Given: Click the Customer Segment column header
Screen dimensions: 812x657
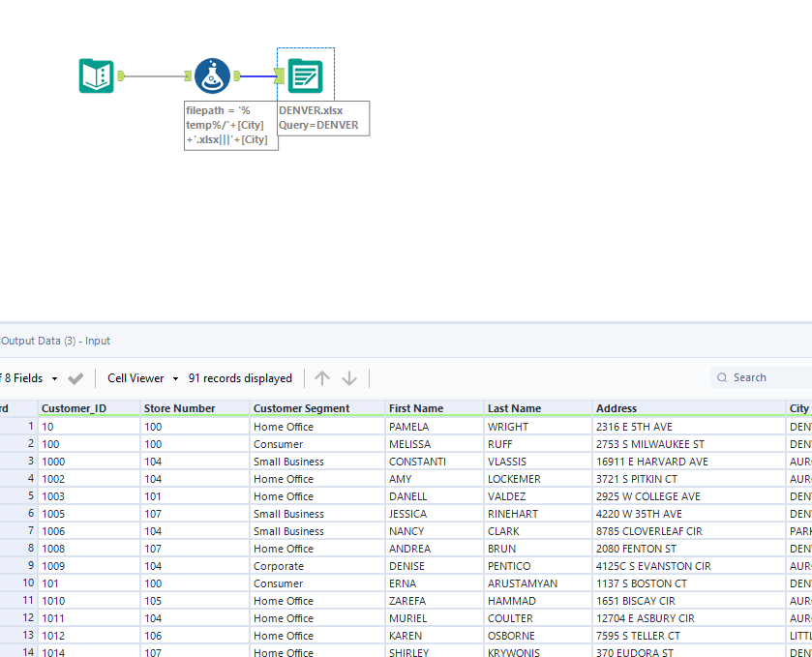Looking at the screenshot, I should pyautogui.click(x=301, y=408).
